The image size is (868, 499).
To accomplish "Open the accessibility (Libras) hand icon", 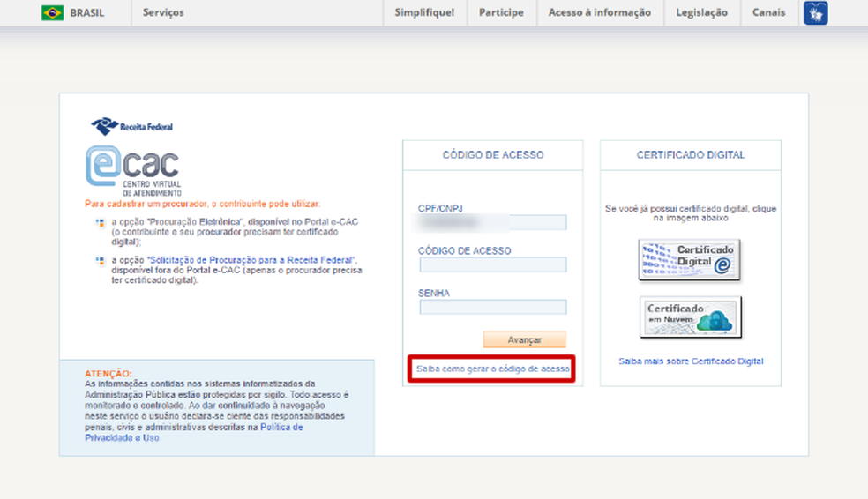I will tap(815, 13).
